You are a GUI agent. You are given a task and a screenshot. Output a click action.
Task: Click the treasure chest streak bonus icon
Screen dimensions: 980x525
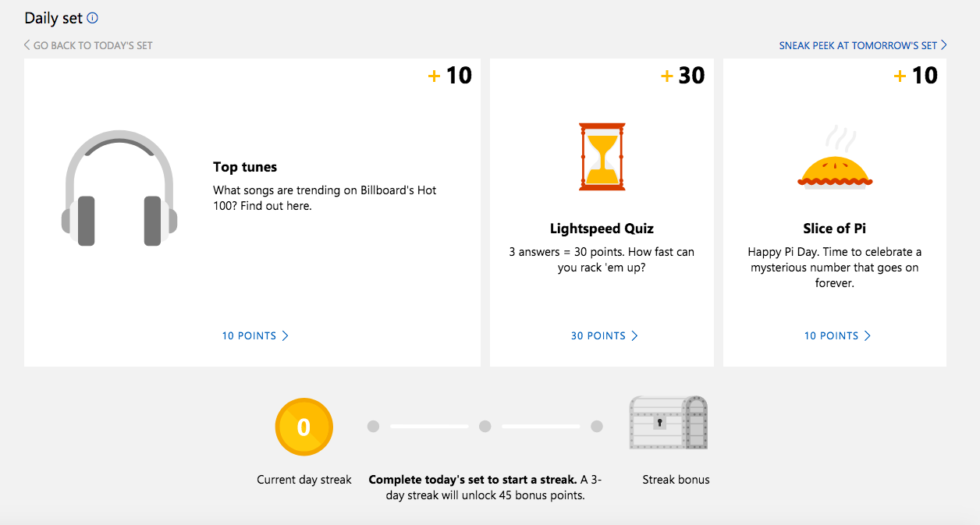click(668, 422)
